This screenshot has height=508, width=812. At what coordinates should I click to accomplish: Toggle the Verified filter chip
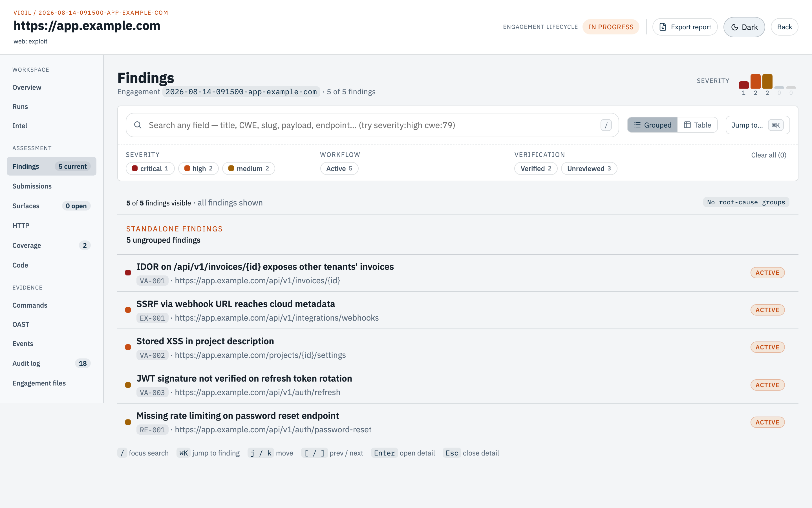pos(536,168)
